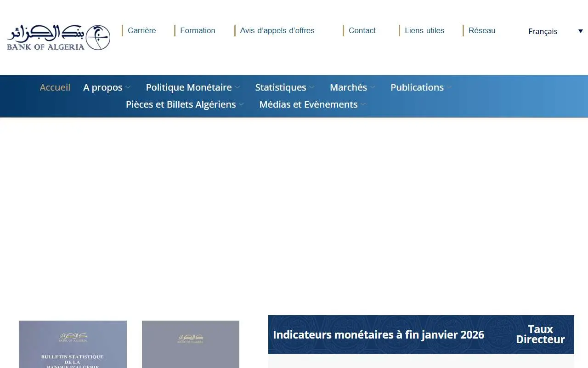588x368 pixels.
Task: Open the second grey publication cover
Action: click(191, 344)
